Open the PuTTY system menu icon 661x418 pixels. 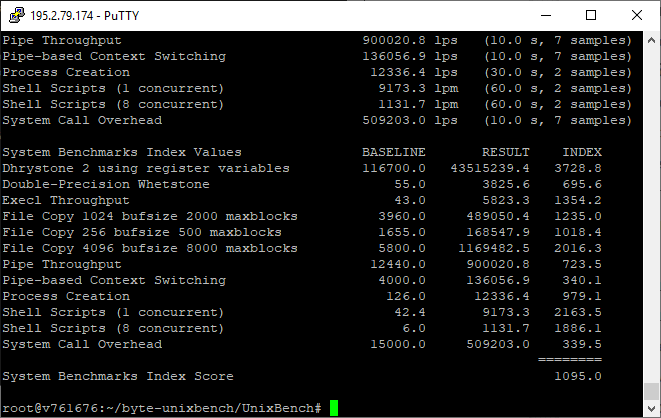pyautogui.click(x=16, y=16)
